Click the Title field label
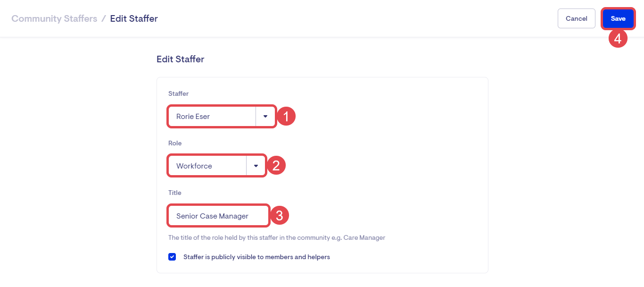644x287 pixels. point(175,193)
